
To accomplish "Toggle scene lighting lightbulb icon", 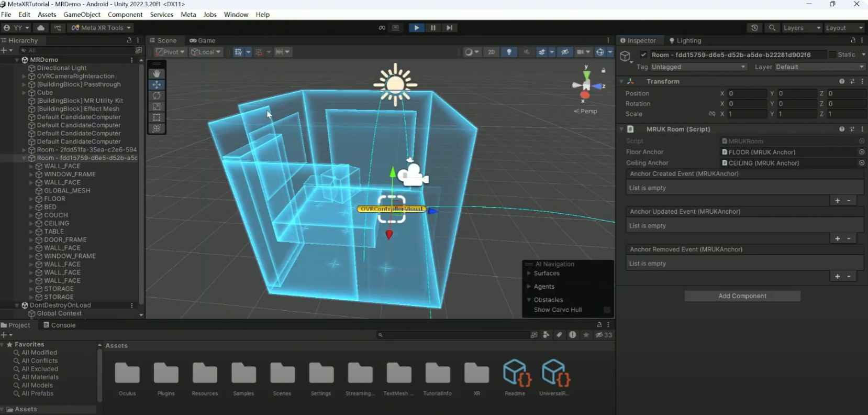I will coord(509,52).
